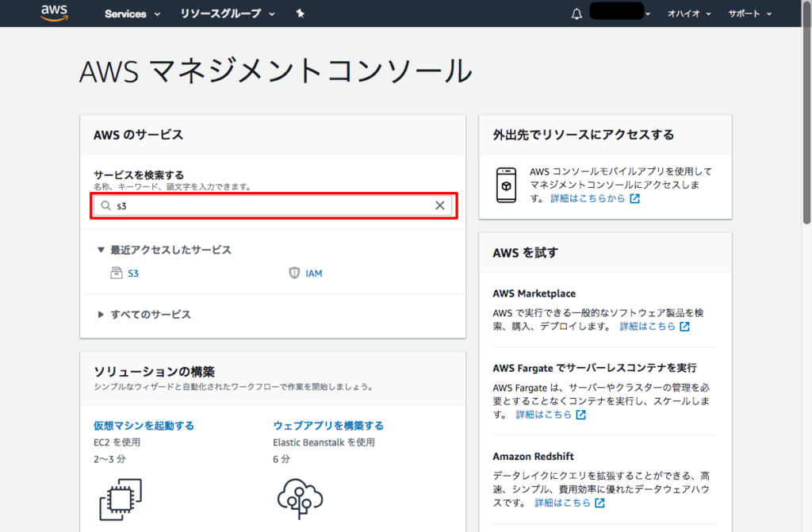Open 詳細はこちらから mobile app link
Screen dimensions: 812x532
click(x=588, y=198)
